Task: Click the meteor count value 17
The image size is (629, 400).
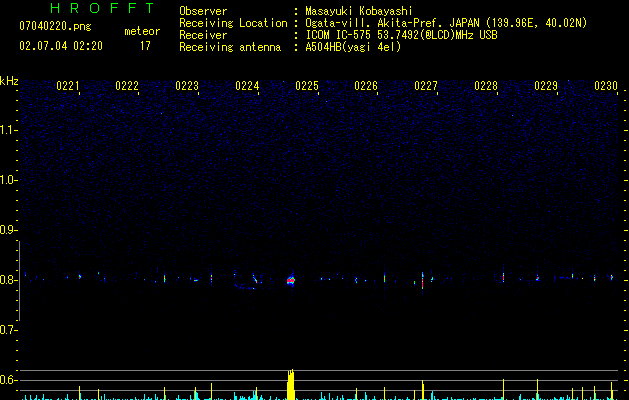Action: click(x=145, y=46)
